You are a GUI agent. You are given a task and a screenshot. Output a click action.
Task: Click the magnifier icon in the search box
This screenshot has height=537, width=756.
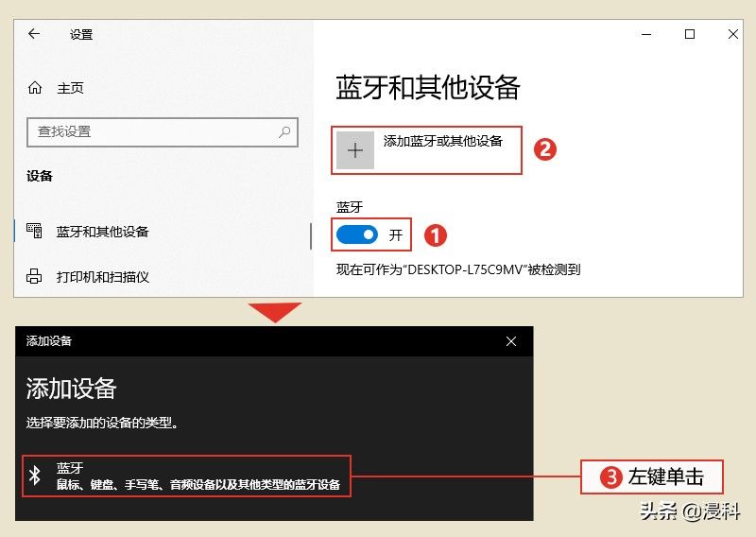pos(284,132)
